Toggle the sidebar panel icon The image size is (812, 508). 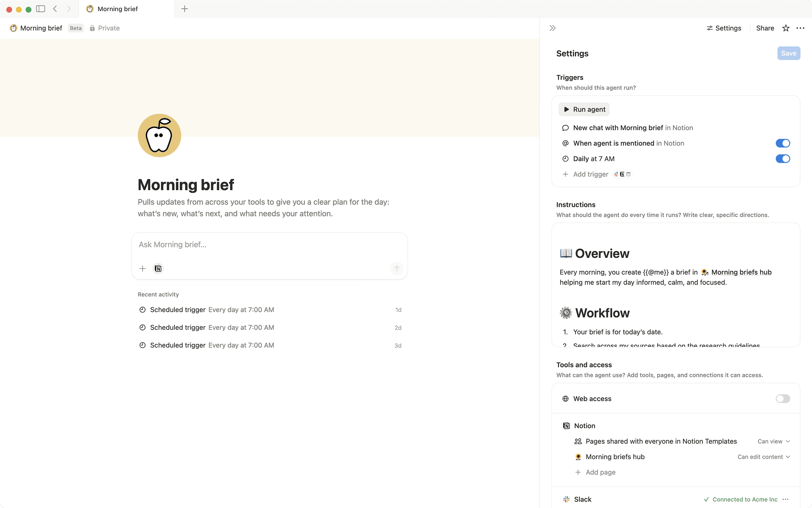click(40, 9)
